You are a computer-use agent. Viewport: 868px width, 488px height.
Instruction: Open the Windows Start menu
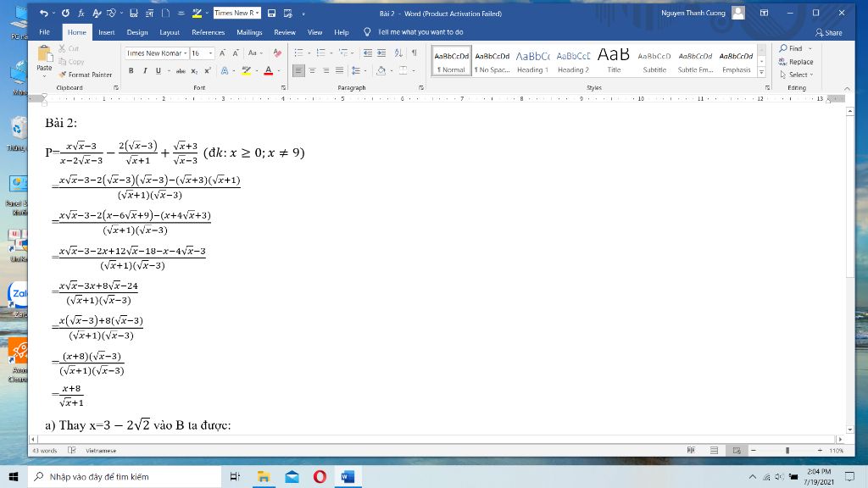pos(14,476)
